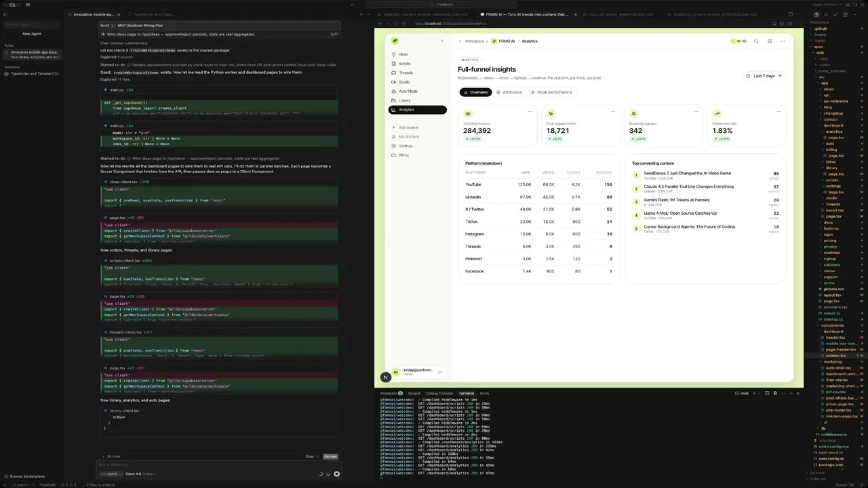Switch to the Attribution tab

509,92
